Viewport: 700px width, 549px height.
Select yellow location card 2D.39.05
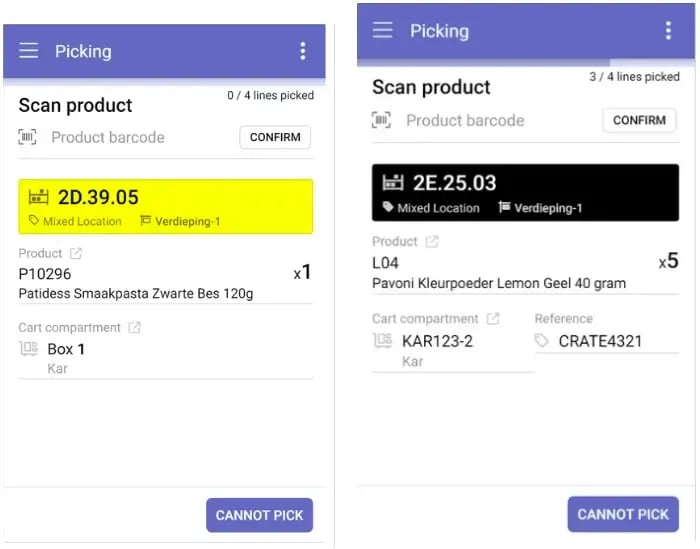[x=166, y=207]
